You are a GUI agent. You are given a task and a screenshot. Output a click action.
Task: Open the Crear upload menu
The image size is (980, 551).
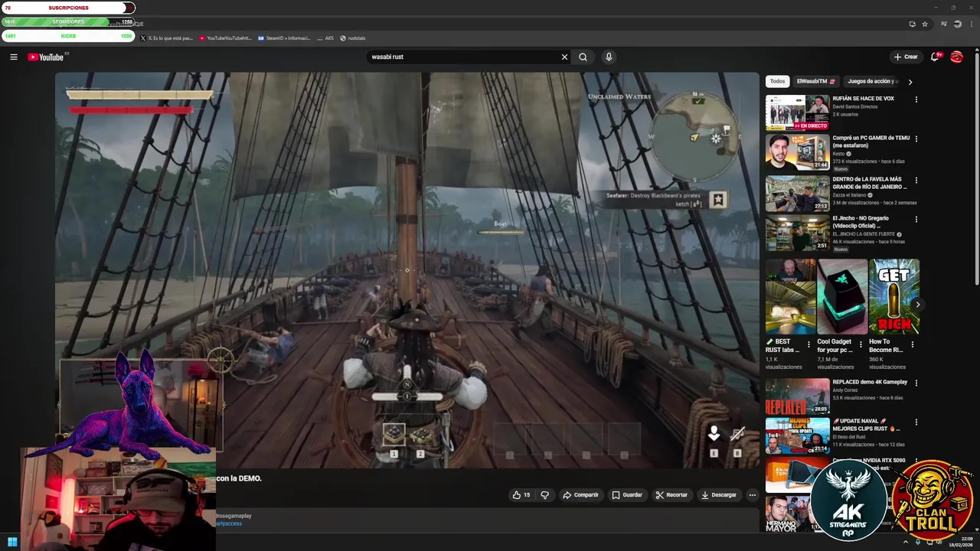click(x=906, y=57)
